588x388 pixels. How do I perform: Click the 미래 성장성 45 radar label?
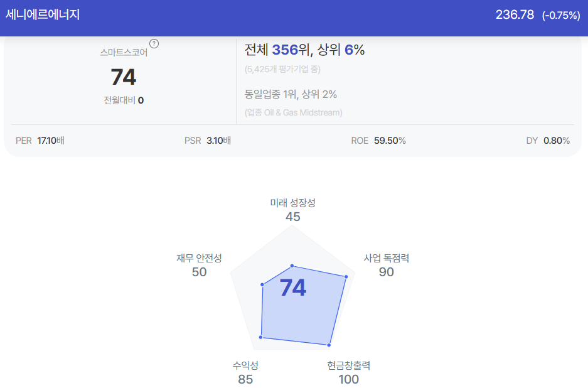pyautogui.click(x=293, y=210)
